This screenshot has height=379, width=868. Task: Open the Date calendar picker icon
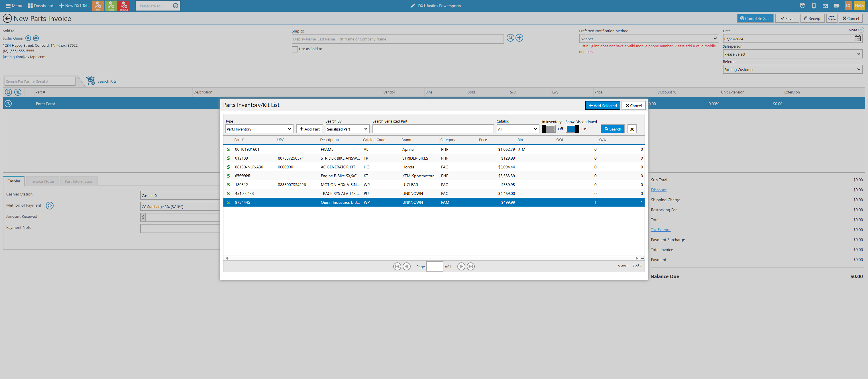click(x=857, y=39)
